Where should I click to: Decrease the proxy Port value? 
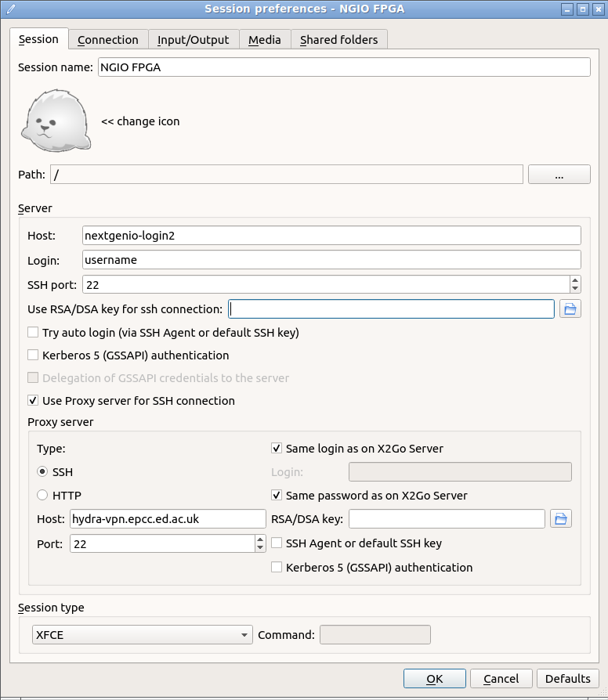(260, 548)
